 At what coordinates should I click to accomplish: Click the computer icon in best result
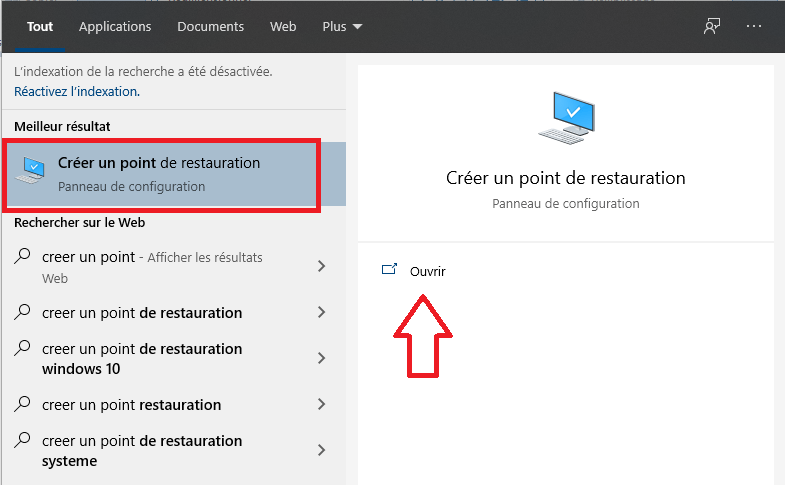[x=31, y=170]
